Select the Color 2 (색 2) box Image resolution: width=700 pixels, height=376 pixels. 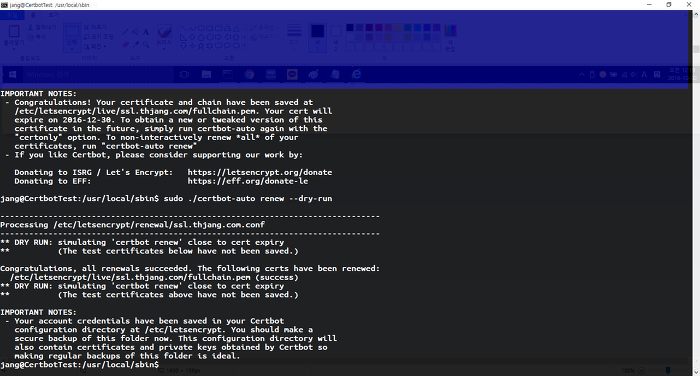[x=336, y=37]
